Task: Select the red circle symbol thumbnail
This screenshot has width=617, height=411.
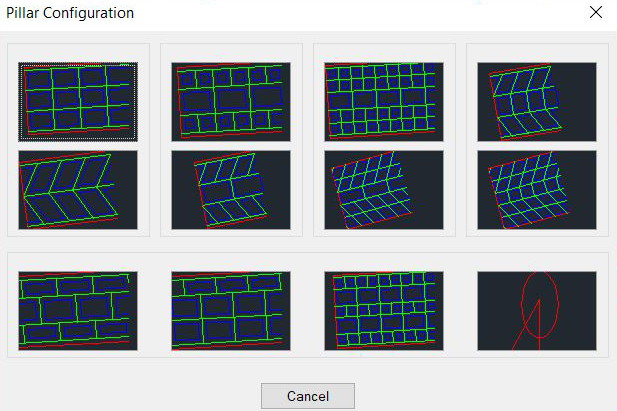Action: coord(537,310)
